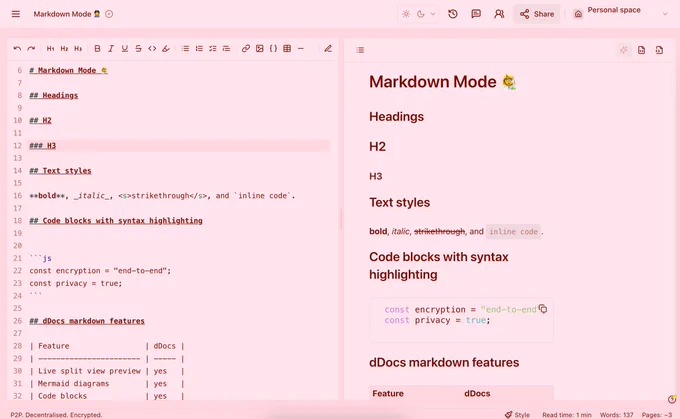Click the Words: 137 counter
Image resolution: width=680 pixels, height=419 pixels.
coord(616,415)
